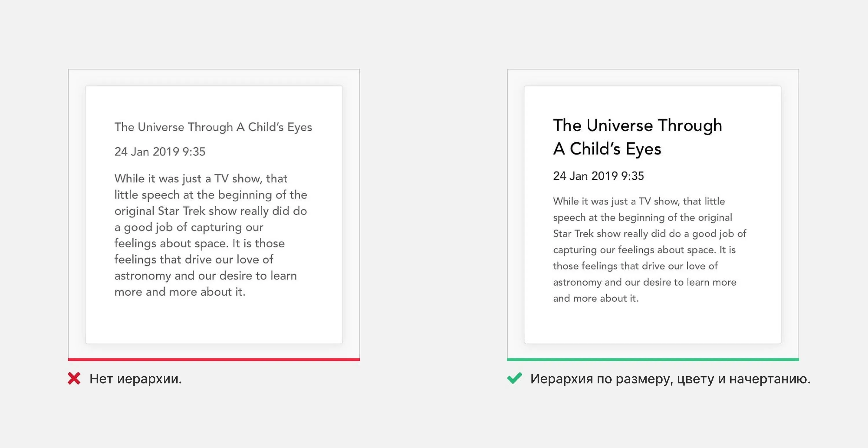This screenshot has height=448, width=868.
Task: Select the bold title 'The Universe Through' line
Action: pos(637,126)
